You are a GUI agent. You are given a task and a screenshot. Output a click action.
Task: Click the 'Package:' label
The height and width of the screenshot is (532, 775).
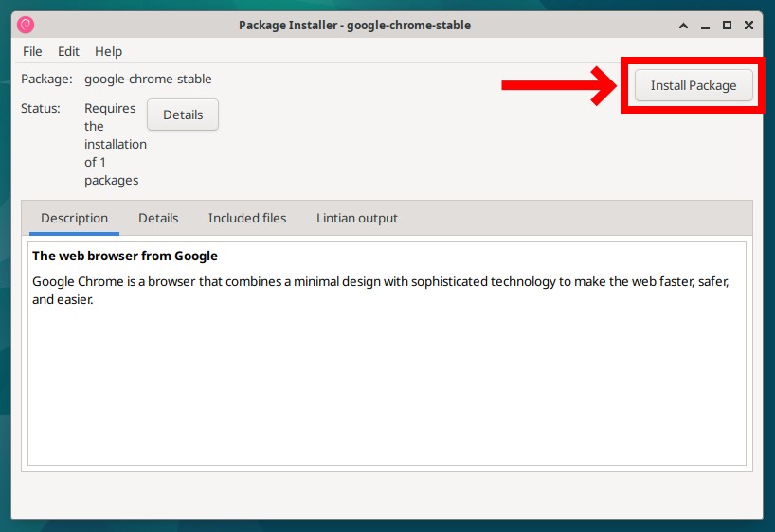pyautogui.click(x=46, y=79)
